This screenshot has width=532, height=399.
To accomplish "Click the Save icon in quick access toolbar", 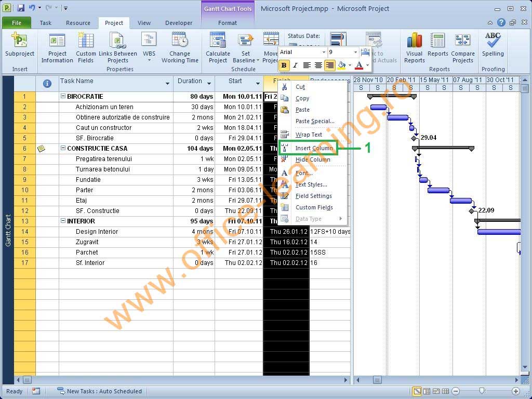I will coord(21,8).
